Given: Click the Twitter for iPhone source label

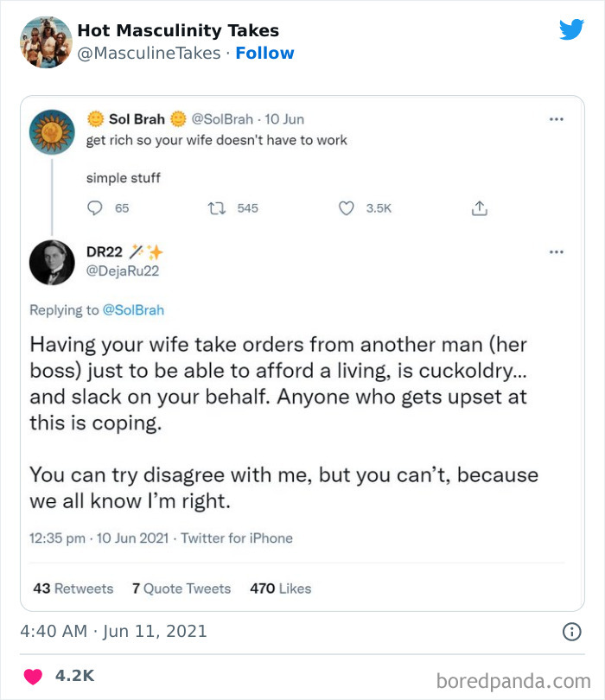Looking at the screenshot, I should 236,538.
